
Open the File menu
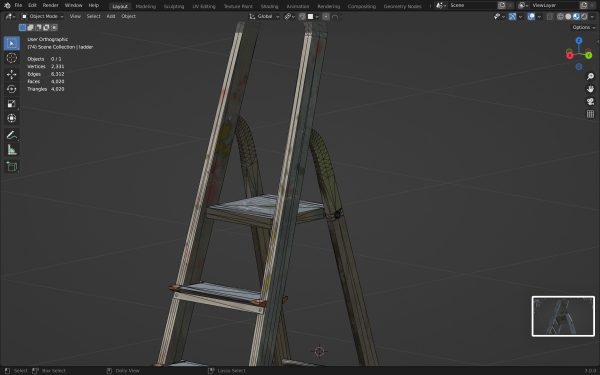click(x=18, y=5)
